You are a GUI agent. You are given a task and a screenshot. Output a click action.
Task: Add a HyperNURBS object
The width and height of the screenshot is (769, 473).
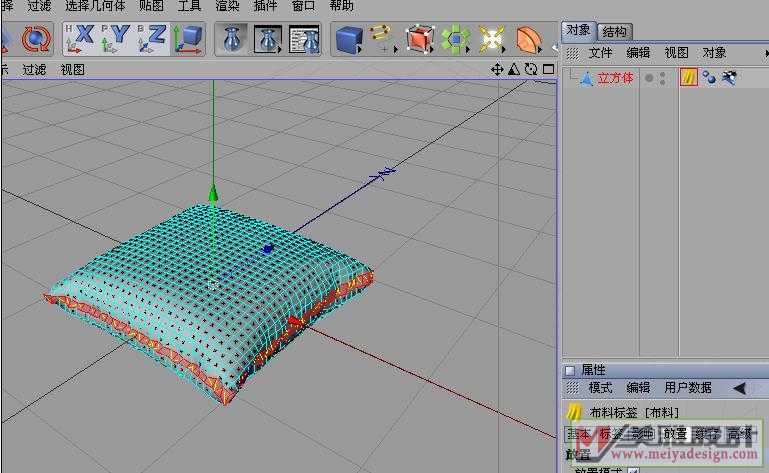tap(420, 39)
